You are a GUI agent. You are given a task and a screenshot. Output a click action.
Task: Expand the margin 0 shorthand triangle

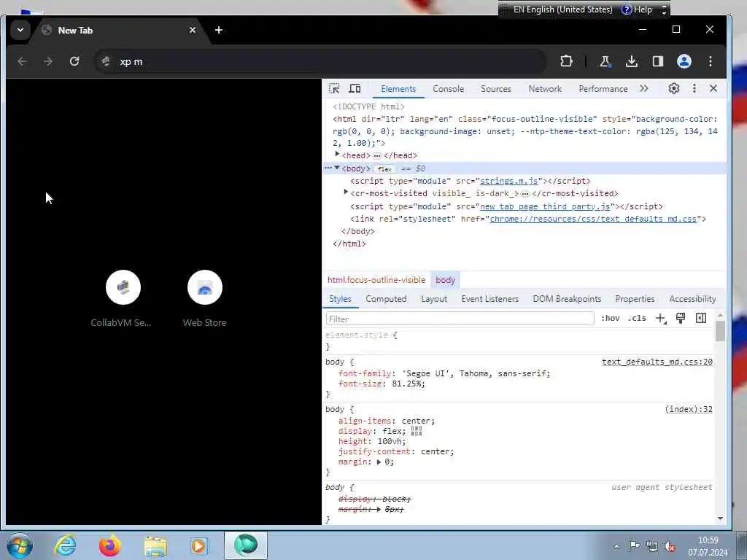point(379,462)
